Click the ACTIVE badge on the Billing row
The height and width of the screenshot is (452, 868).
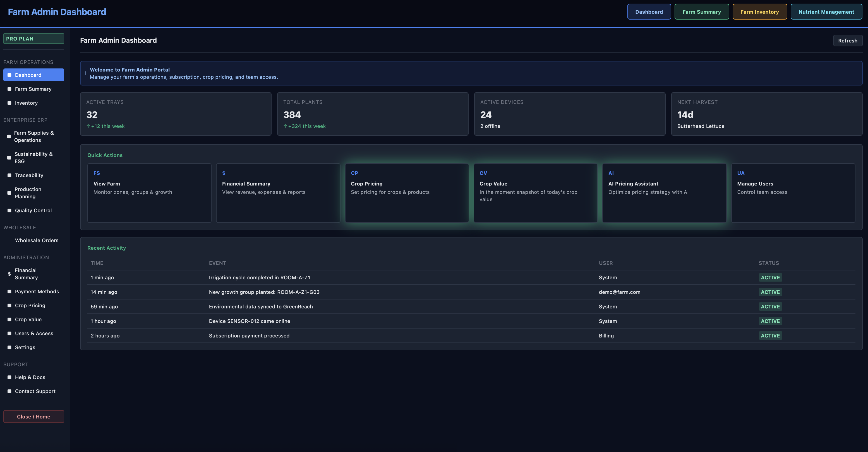coord(770,336)
